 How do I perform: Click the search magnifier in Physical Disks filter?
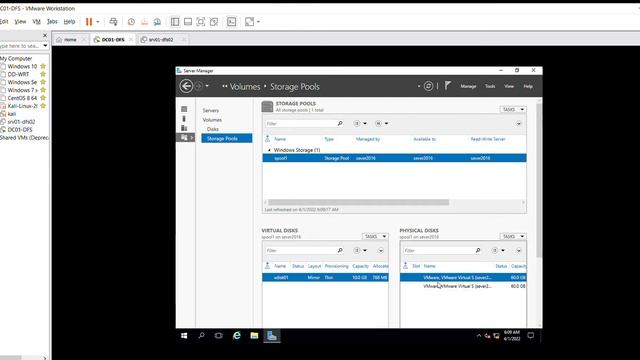(x=478, y=250)
